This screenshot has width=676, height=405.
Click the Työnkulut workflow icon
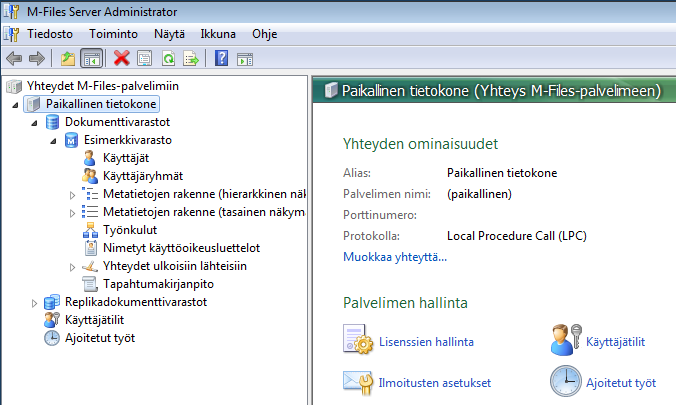pos(90,230)
